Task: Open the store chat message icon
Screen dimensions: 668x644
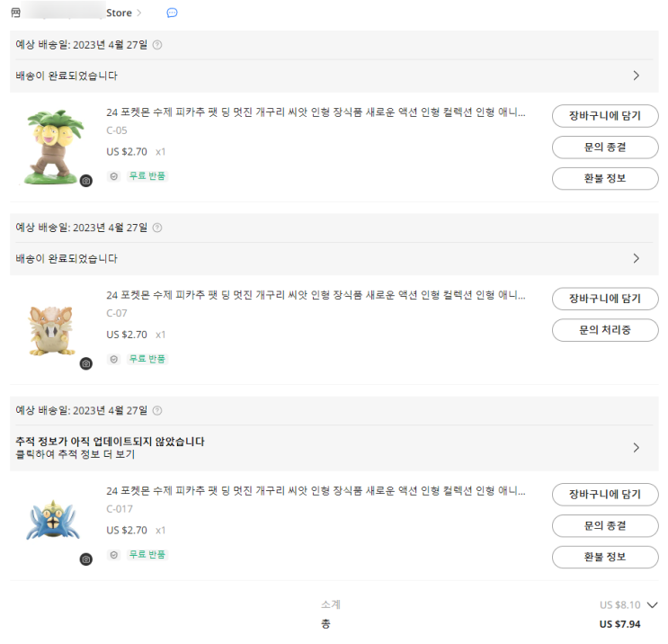Action: (172, 13)
